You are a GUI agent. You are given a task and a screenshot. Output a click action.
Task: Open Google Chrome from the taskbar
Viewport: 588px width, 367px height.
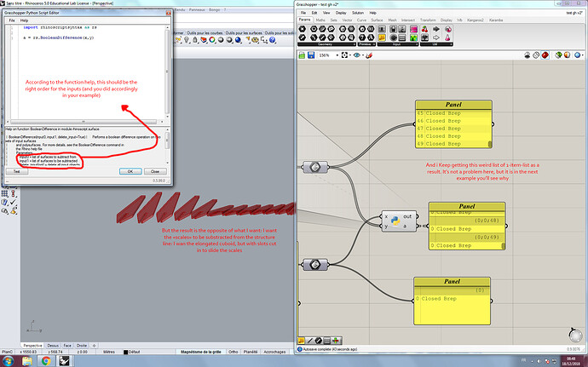[46, 361]
